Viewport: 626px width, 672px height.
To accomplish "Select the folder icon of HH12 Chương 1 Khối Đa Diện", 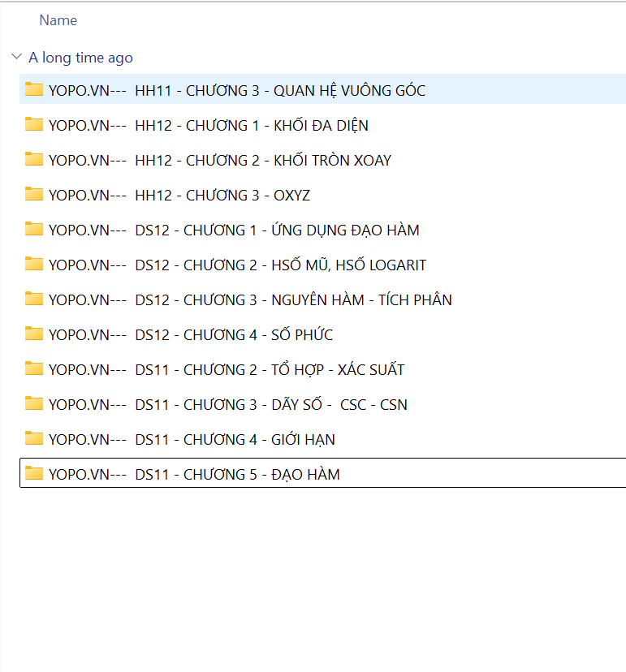I will 33,124.
